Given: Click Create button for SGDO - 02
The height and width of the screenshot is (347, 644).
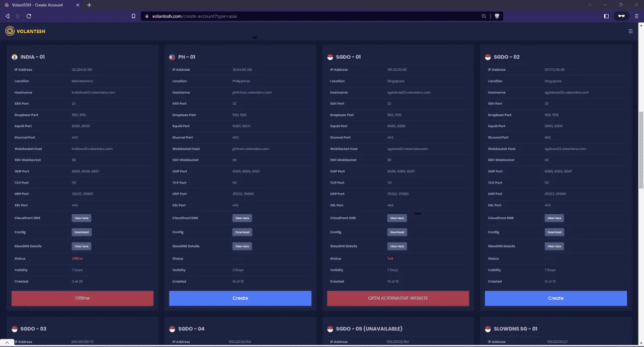Looking at the screenshot, I should 556,298.
